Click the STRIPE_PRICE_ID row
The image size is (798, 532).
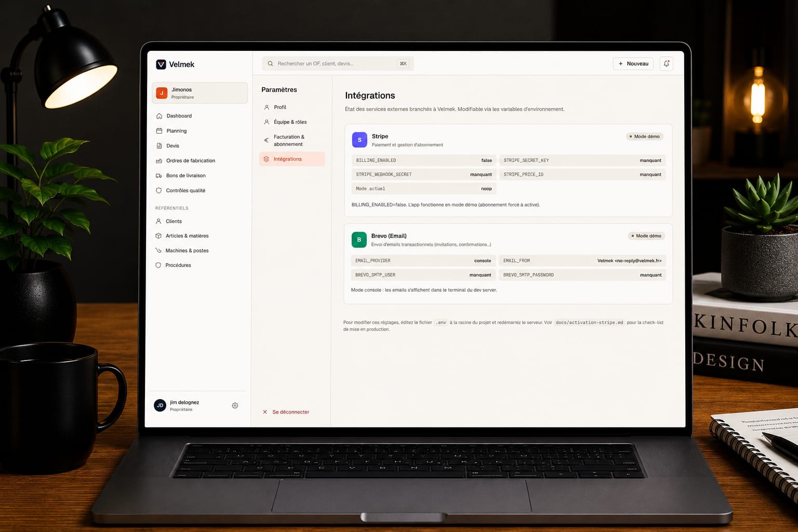pyautogui.click(x=582, y=175)
